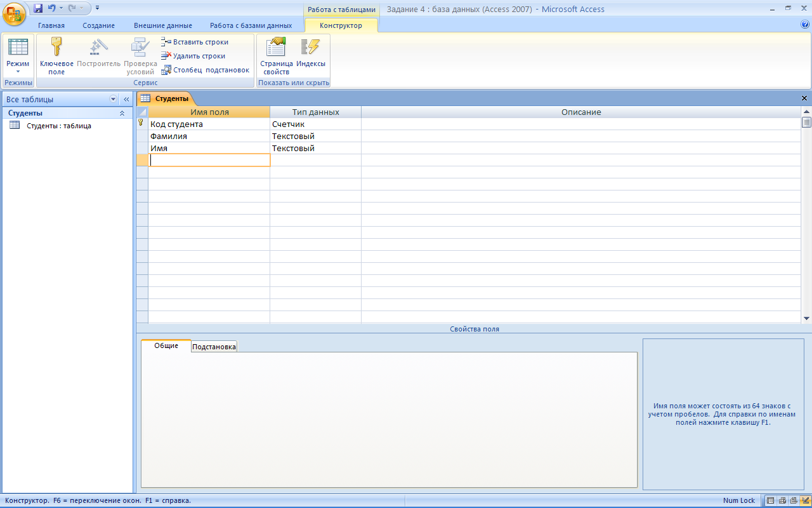Click the Тип данных column header
This screenshot has width=812, height=508.
point(316,112)
